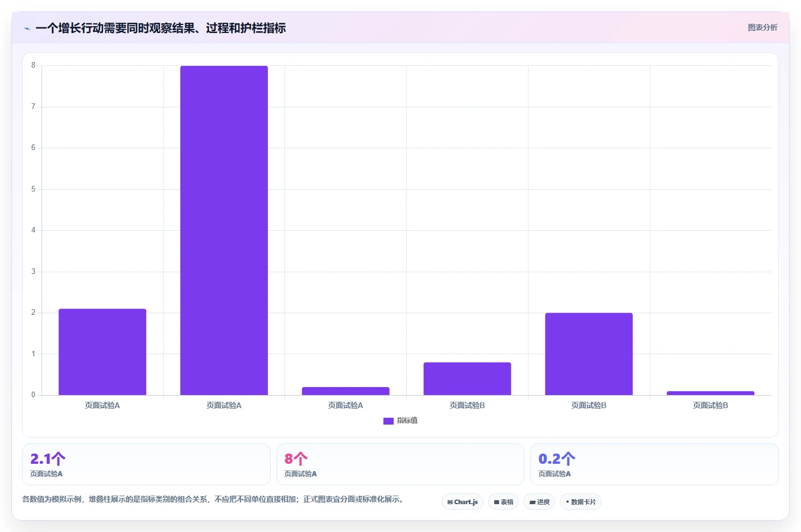Click the y-axis label 8
Image resolution: width=801 pixels, height=532 pixels.
click(x=33, y=65)
